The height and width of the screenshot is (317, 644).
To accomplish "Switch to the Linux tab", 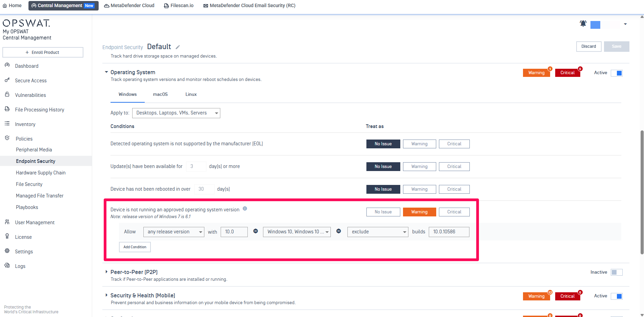I will click(191, 94).
